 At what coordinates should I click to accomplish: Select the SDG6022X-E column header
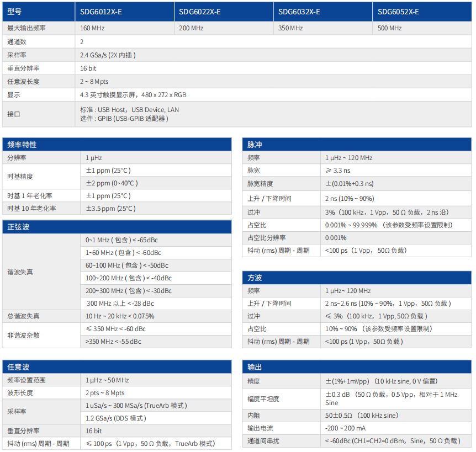(x=200, y=12)
